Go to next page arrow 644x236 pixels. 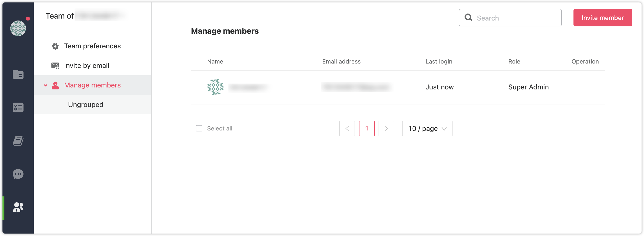[386, 129]
